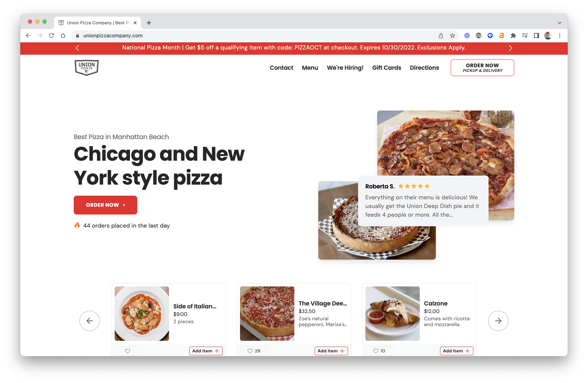Viewport: 588px width, 383px height.
Task: Open the blue asterisk extension
Action: point(467,36)
